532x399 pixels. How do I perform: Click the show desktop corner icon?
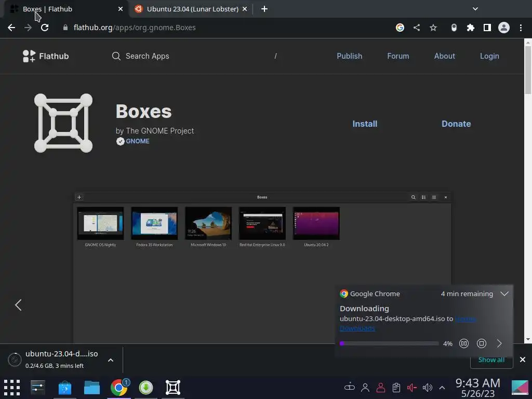point(520,388)
